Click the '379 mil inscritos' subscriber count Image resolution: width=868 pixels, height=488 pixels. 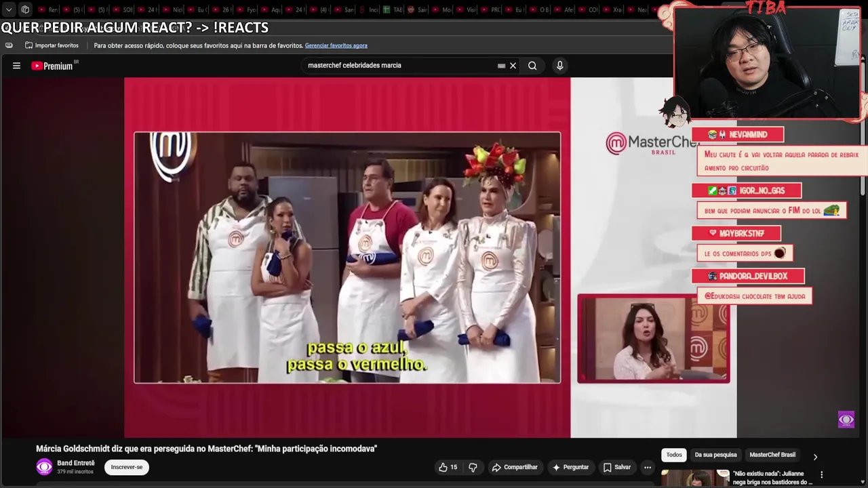tap(75, 472)
